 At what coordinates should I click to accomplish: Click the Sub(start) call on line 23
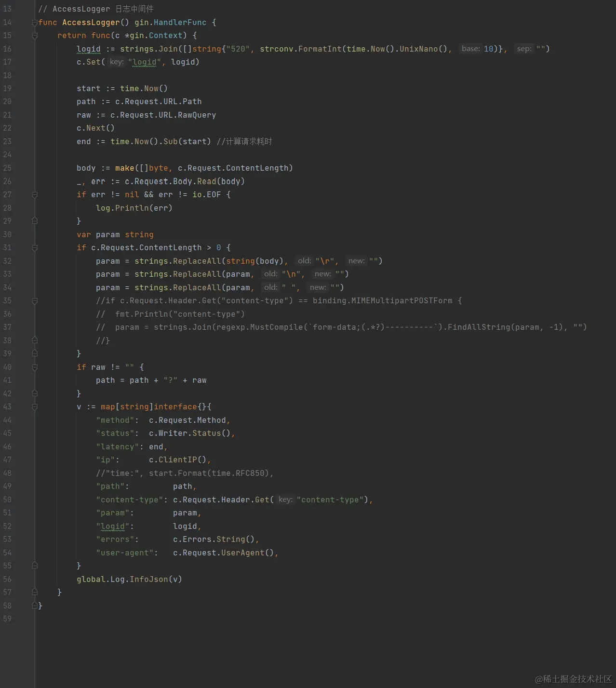point(187,142)
